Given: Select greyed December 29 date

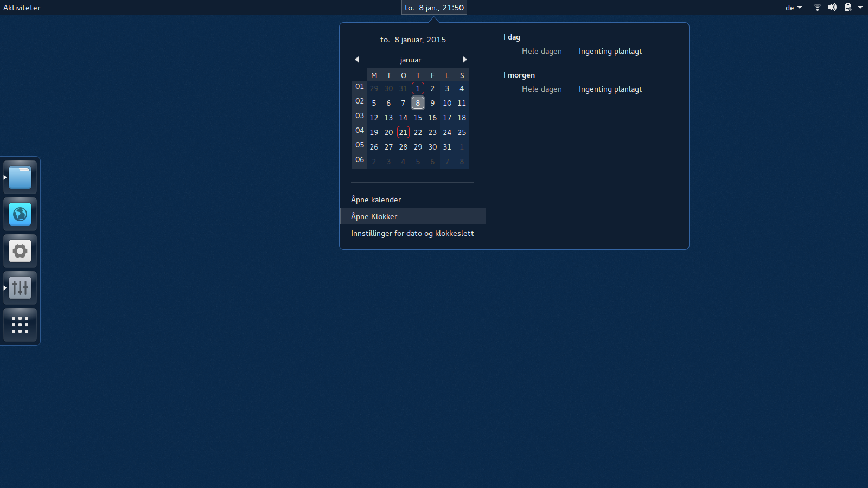Looking at the screenshot, I should click(374, 88).
